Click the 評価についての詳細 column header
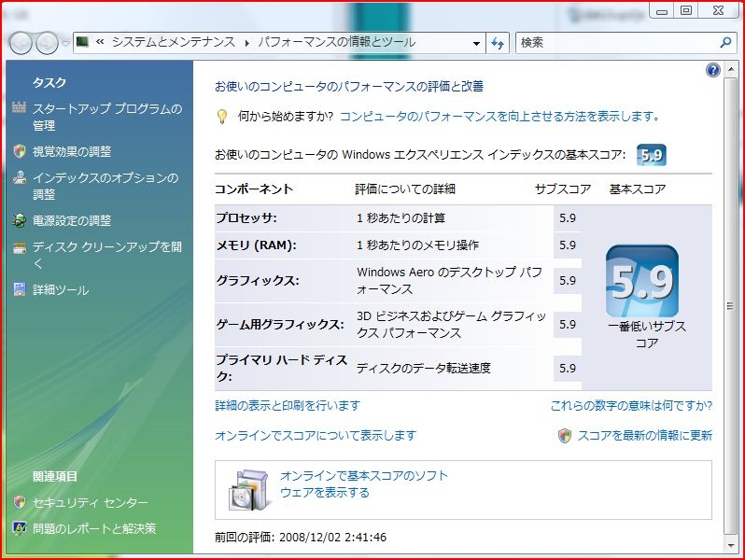The image size is (745, 560). tap(405, 189)
